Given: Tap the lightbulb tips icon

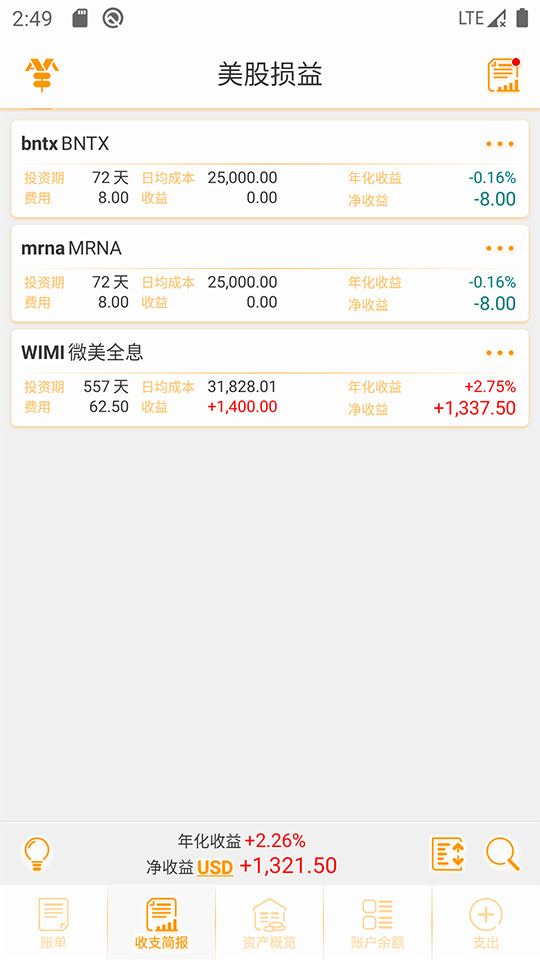Looking at the screenshot, I should 37,854.
